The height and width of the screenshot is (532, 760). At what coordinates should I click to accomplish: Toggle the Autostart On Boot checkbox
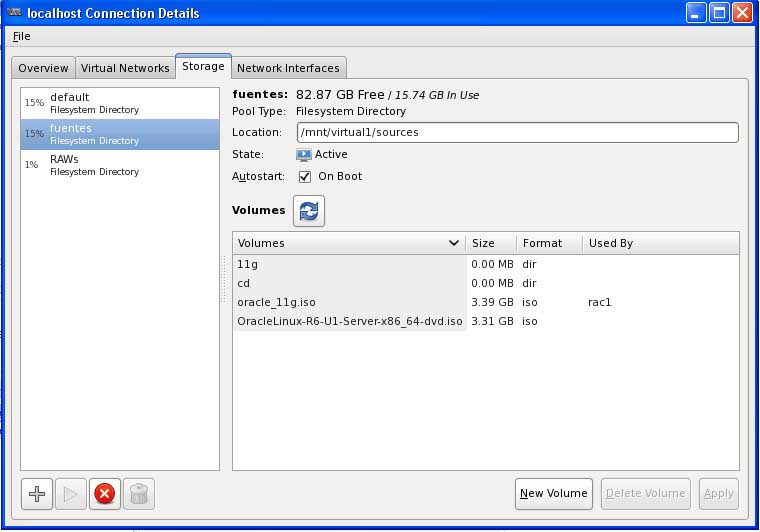click(305, 177)
